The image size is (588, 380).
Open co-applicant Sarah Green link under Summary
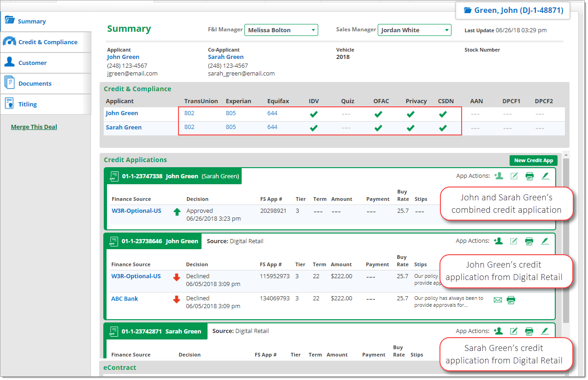[x=226, y=57]
